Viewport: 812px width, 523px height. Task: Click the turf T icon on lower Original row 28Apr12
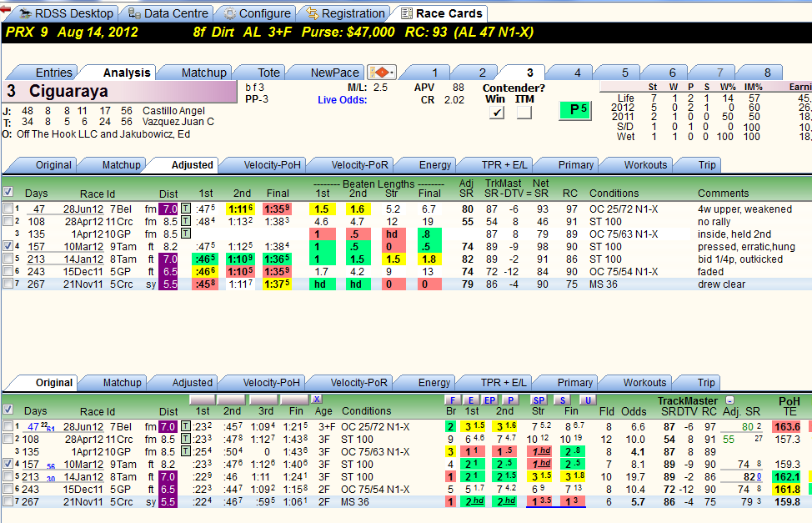tap(186, 439)
